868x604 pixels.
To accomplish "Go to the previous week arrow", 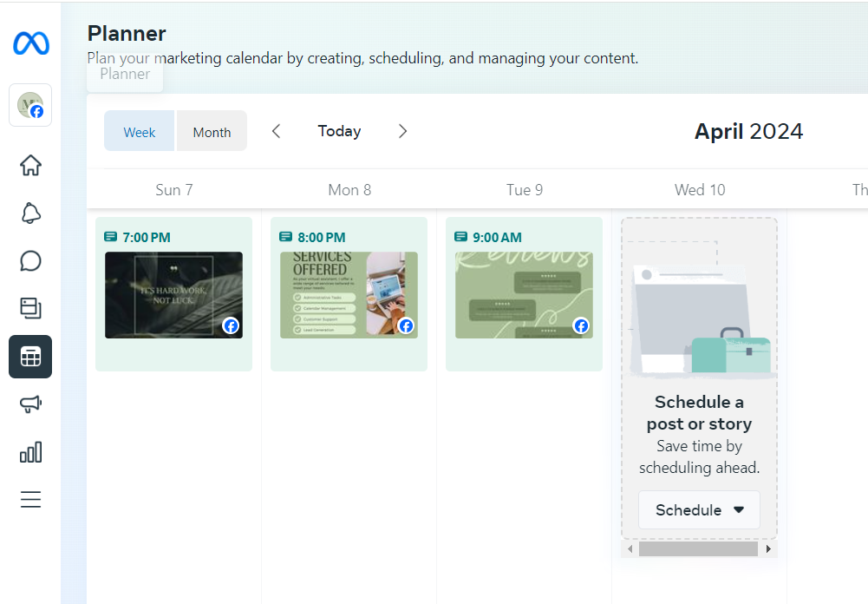I will coord(276,131).
